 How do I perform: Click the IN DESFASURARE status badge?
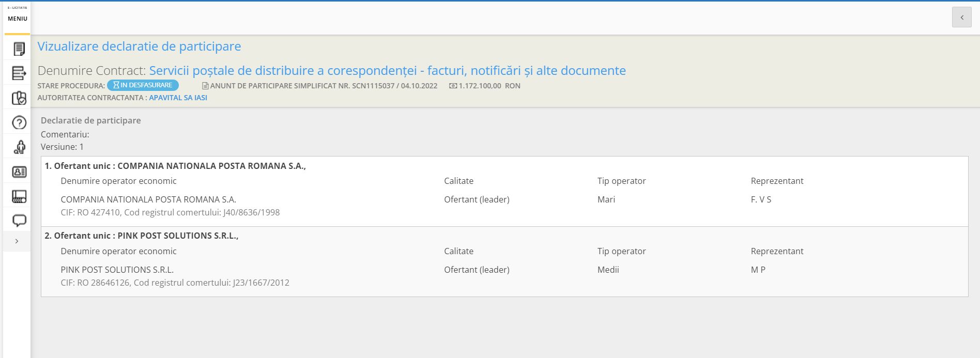(x=143, y=85)
